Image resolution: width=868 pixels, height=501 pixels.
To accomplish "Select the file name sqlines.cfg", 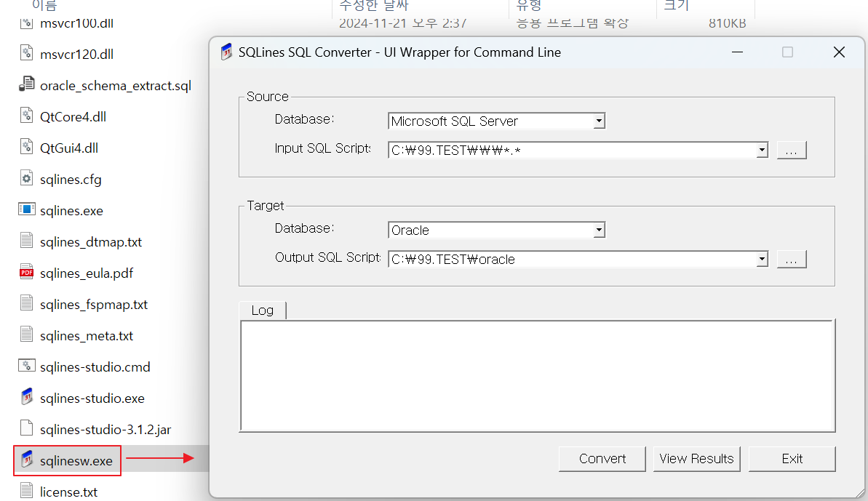I will tap(71, 179).
